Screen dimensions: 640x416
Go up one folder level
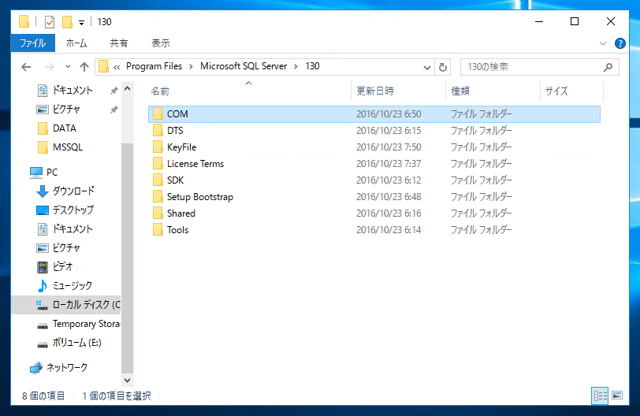[x=84, y=67]
